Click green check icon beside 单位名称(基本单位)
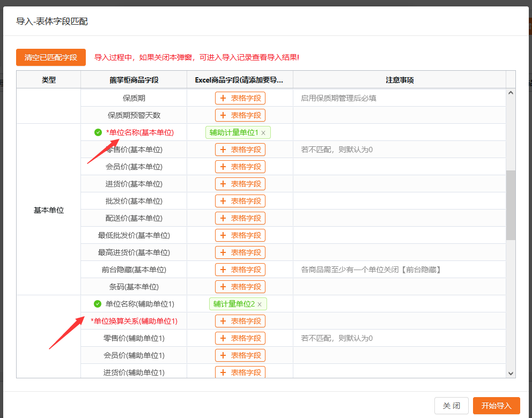This screenshot has width=532, height=418. pyautogui.click(x=98, y=132)
